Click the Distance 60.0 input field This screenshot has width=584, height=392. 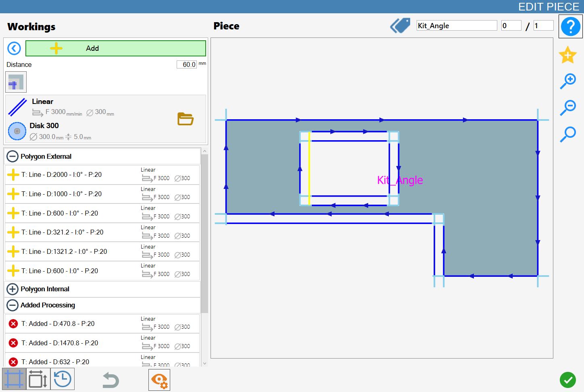pos(187,64)
